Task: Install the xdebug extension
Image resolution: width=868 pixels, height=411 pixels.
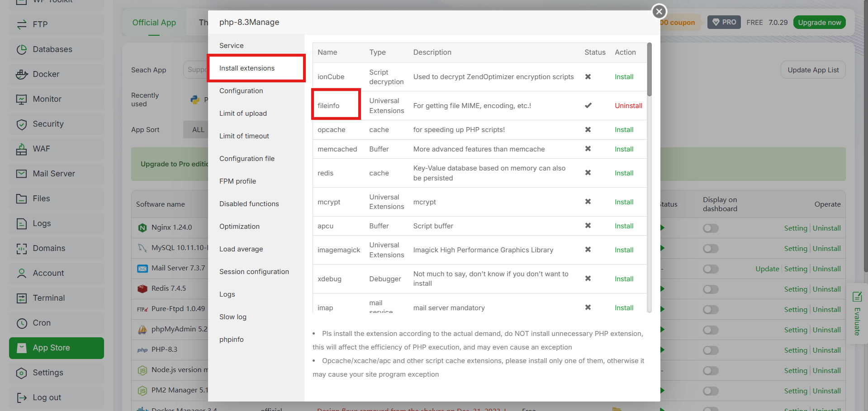Action: pyautogui.click(x=624, y=279)
